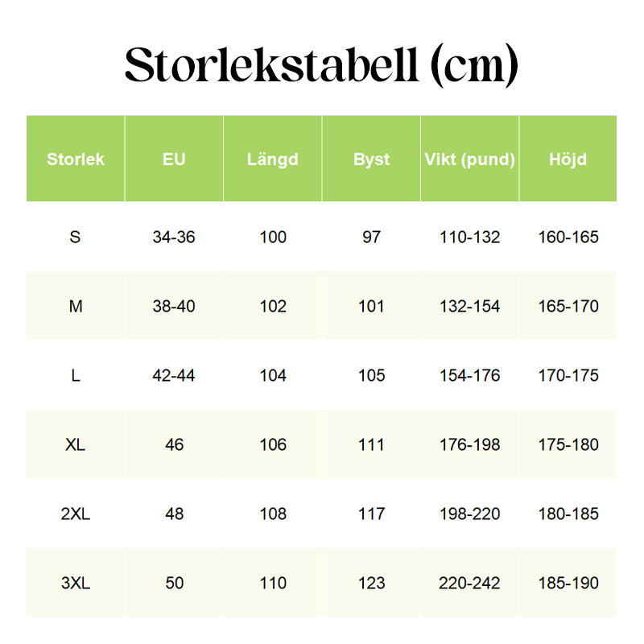Select length value 108 for 2XL
The width and height of the screenshot is (644, 644).
click(x=273, y=514)
